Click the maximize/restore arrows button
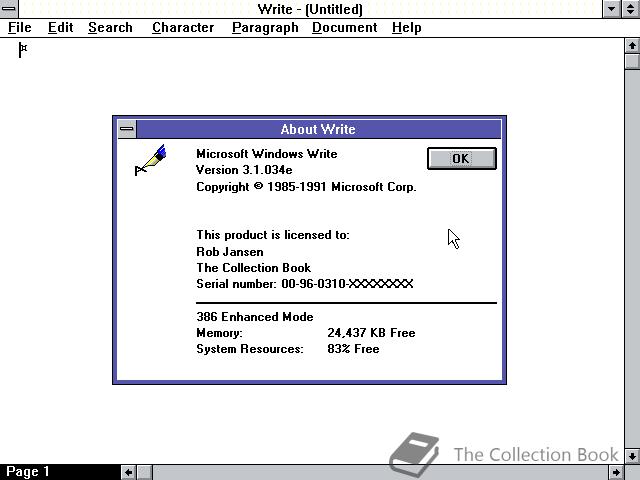This screenshot has height=480, width=640. pyautogui.click(x=631, y=9)
